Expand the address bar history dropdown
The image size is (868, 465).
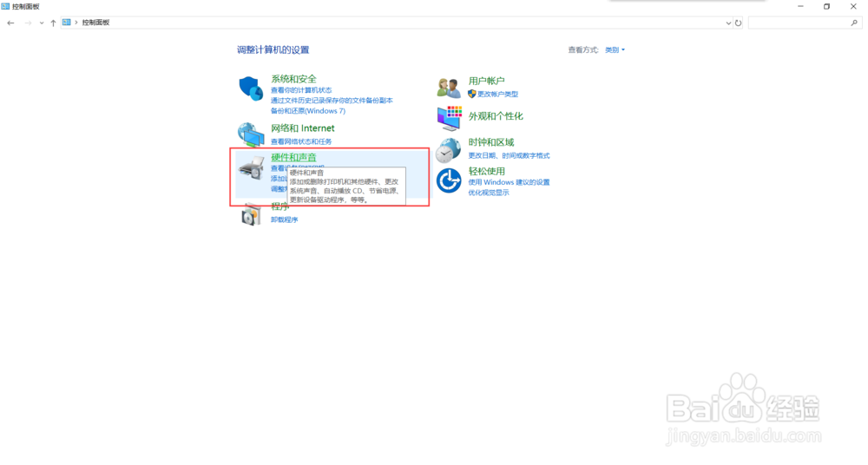coord(728,23)
